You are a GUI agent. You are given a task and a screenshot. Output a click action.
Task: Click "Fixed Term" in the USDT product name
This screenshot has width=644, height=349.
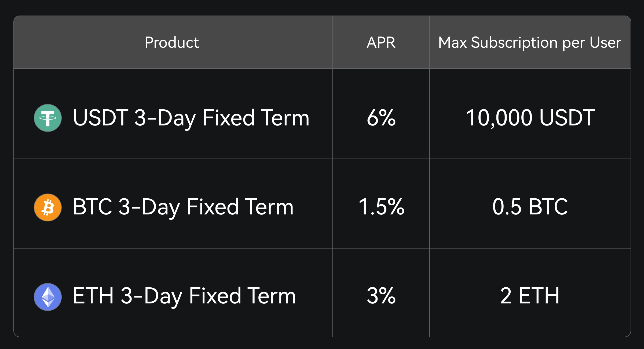click(x=256, y=118)
